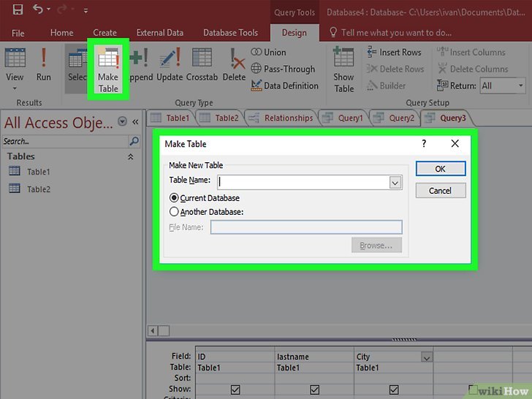Image resolution: width=532 pixels, height=399 pixels.
Task: Collapse the navigation pane with double chevron
Action: click(x=135, y=122)
